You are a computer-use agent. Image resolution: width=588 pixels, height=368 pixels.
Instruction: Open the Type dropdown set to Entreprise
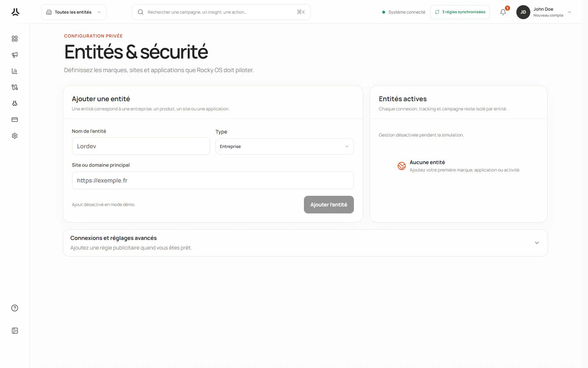(284, 146)
